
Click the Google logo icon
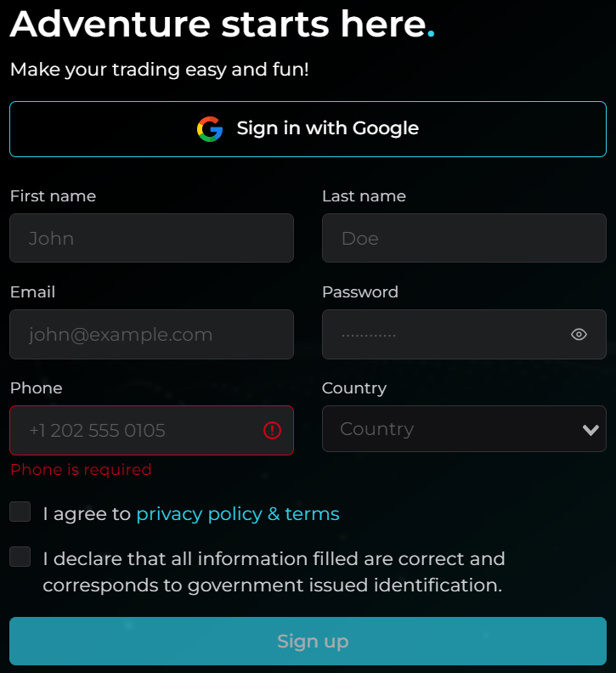210,129
